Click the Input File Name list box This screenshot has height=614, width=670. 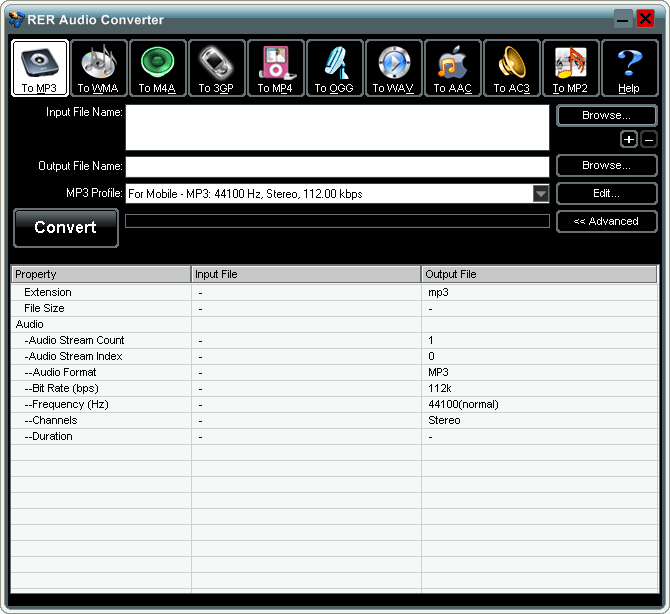click(337, 127)
